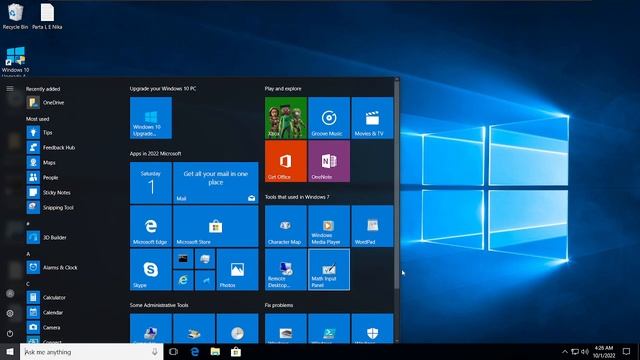Open Movies & TV tile
The image size is (640, 360).
(372, 118)
